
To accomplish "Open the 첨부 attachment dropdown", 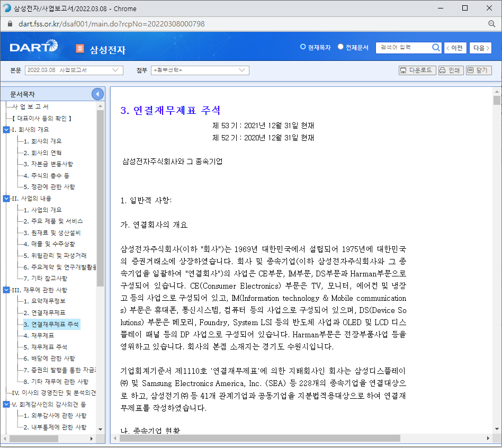I will (x=200, y=70).
